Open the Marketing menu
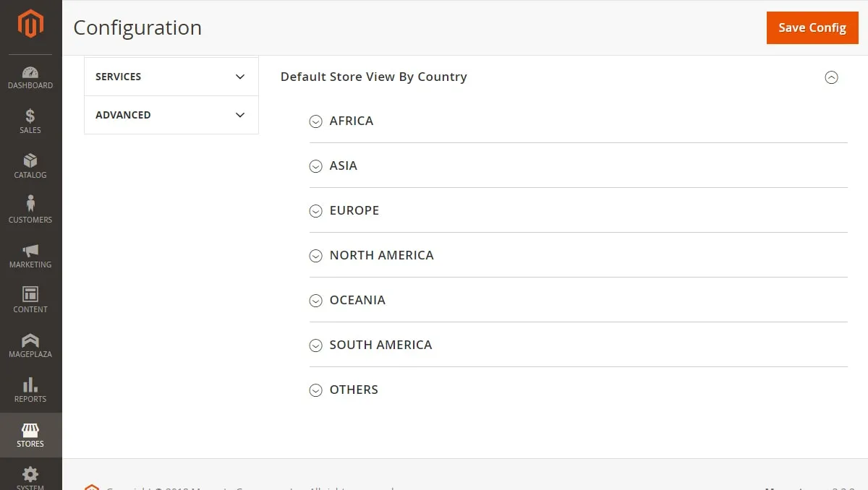This screenshot has height=490, width=868. click(30, 256)
